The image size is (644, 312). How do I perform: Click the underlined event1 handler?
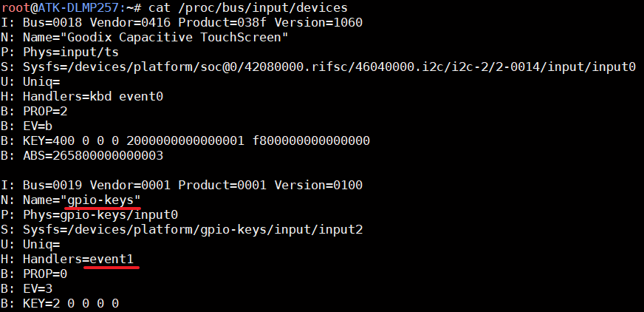(112, 260)
